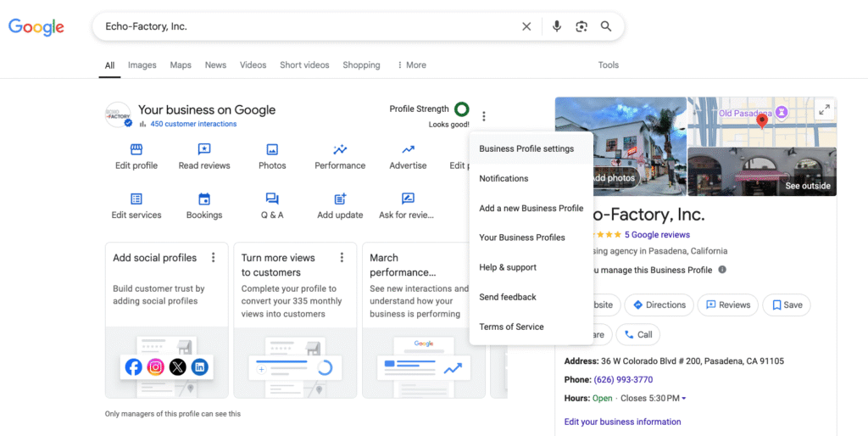Click red map pin on Old Pasadena map
The height and width of the screenshot is (436, 868).
[x=762, y=120]
